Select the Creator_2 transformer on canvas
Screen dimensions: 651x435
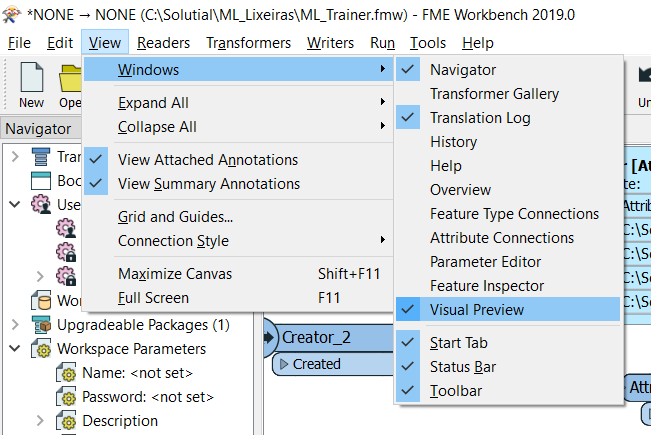329,337
